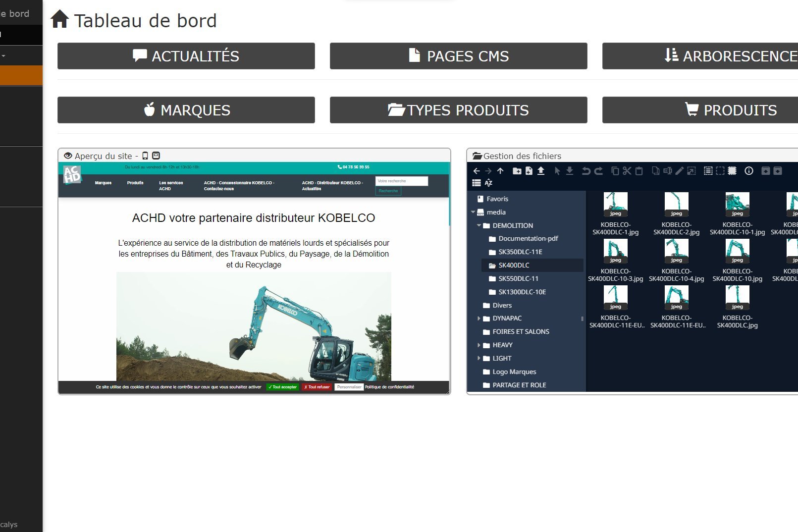
Task: Paste files with the clipboard icon
Action: pyautogui.click(x=639, y=171)
